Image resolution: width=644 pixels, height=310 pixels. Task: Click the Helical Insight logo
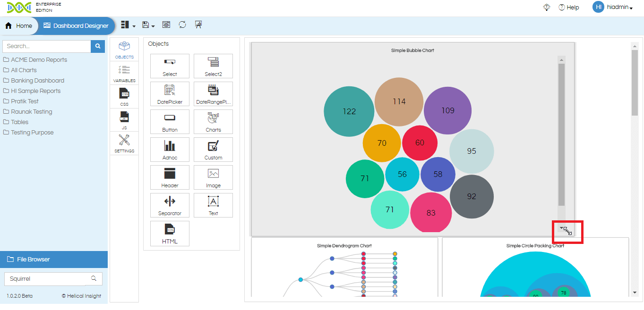[19, 8]
